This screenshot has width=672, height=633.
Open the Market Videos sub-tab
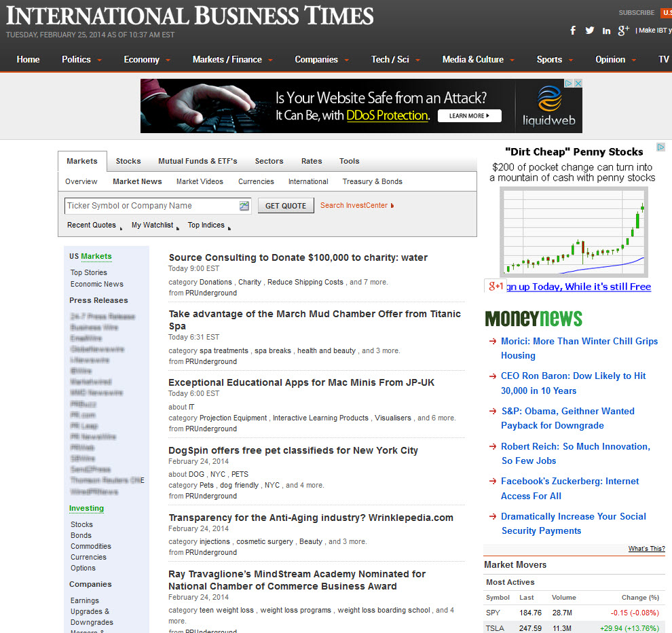[x=200, y=182]
